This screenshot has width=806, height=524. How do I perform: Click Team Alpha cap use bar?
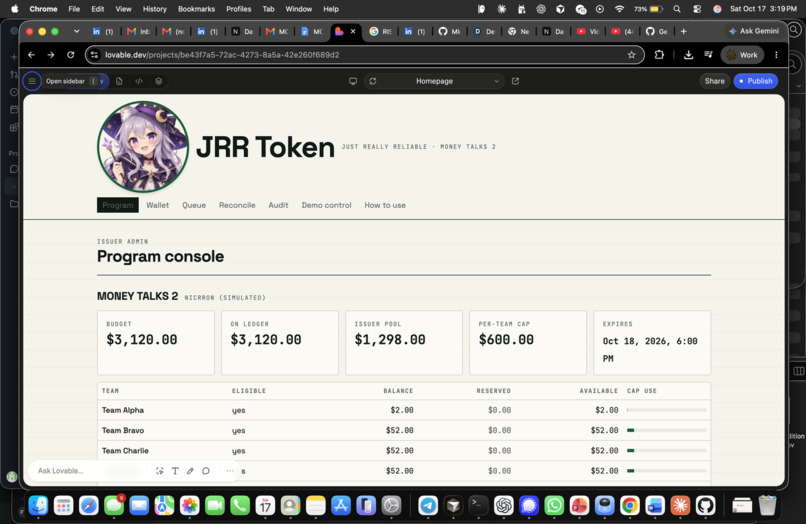click(667, 410)
